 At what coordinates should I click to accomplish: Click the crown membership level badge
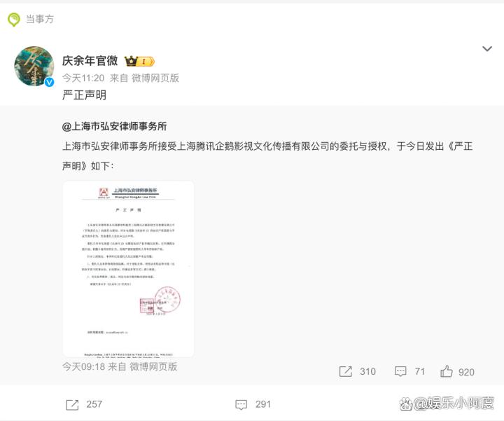pyautogui.click(x=139, y=61)
